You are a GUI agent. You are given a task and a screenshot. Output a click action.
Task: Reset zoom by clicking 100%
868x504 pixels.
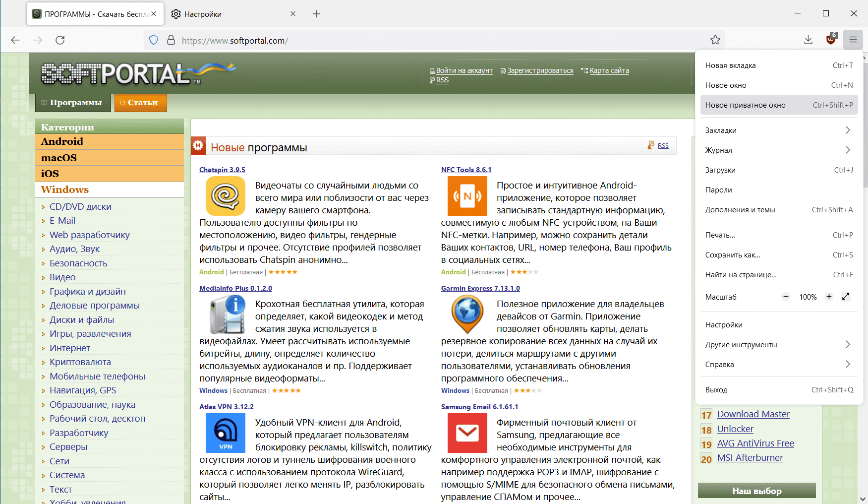tap(808, 297)
